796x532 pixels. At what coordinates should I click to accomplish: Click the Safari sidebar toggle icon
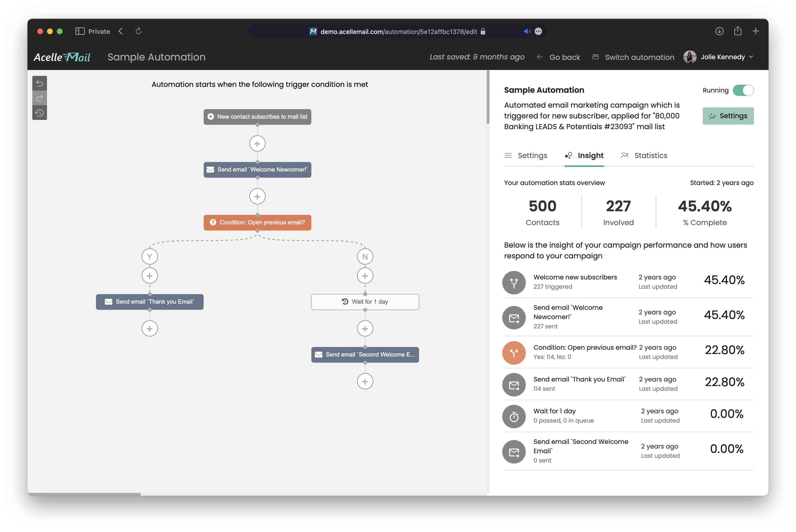tap(80, 31)
